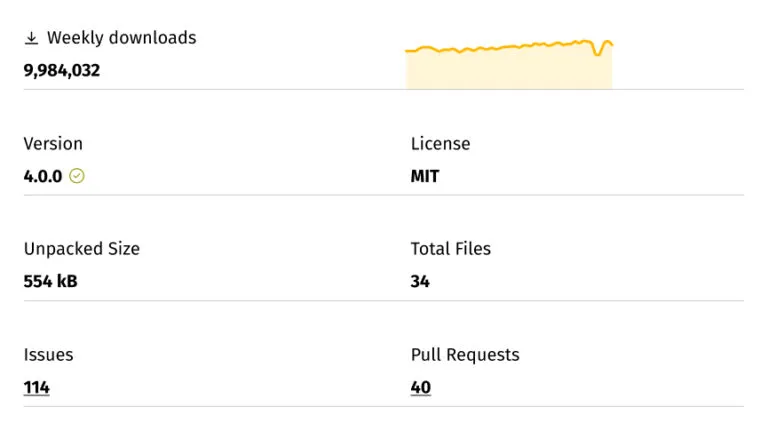This screenshot has height=431, width=768.
Task: Click the left starting point of the sparkline
Action: pyautogui.click(x=407, y=50)
